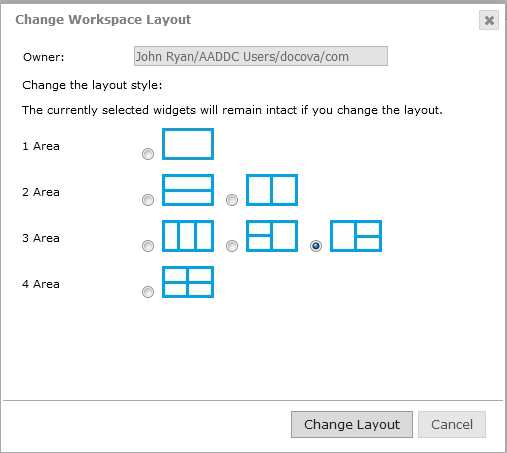Close the Change Workspace Layout dialog

coord(489,20)
